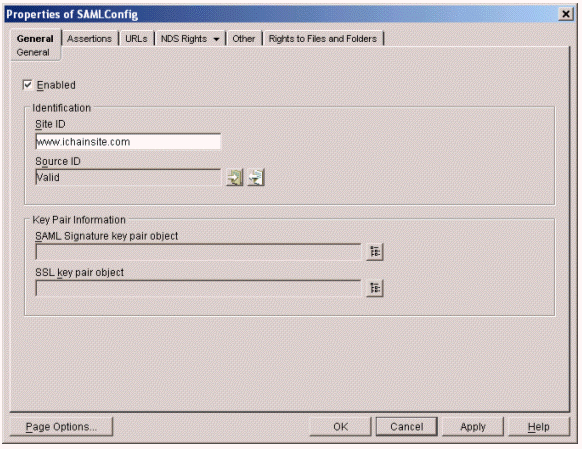Apply the SAMLConfig changes

click(x=473, y=427)
